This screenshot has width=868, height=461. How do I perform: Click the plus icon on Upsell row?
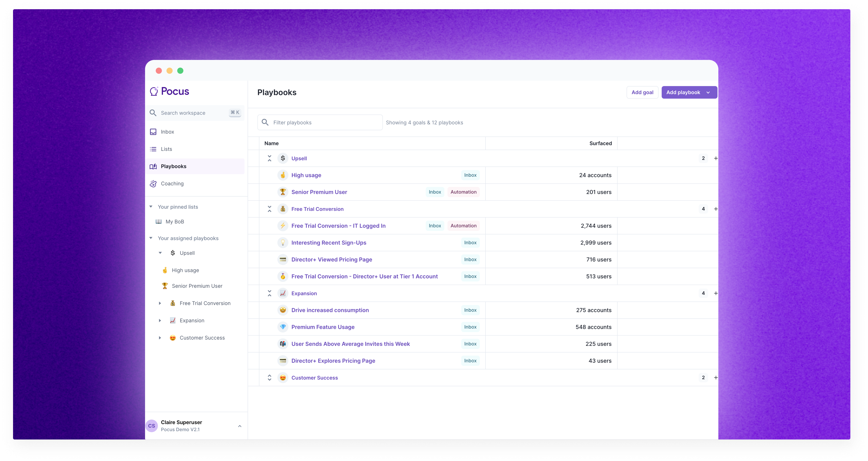[x=715, y=158]
